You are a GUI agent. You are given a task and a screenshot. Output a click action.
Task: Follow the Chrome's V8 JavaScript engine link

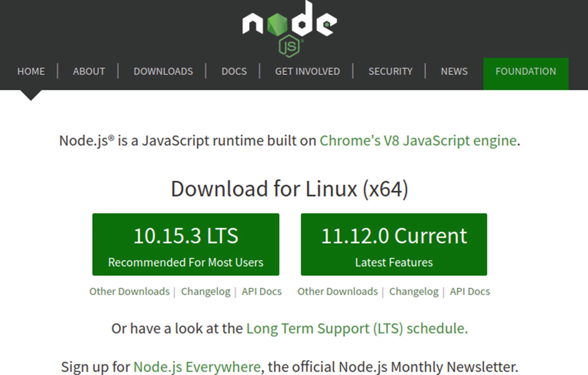[418, 140]
